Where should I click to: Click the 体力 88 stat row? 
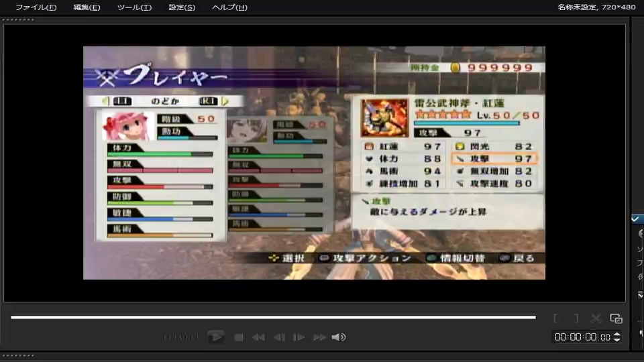coord(403,159)
